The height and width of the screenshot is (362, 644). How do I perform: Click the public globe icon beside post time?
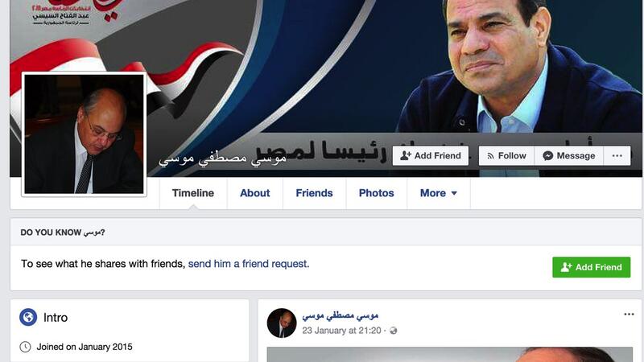[x=394, y=331]
